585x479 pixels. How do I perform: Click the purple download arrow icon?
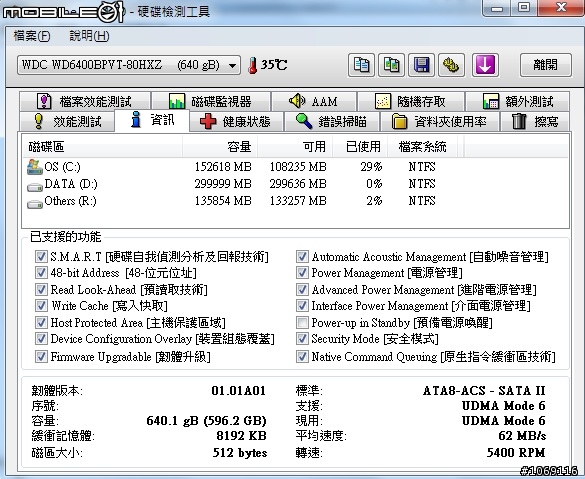(x=485, y=65)
